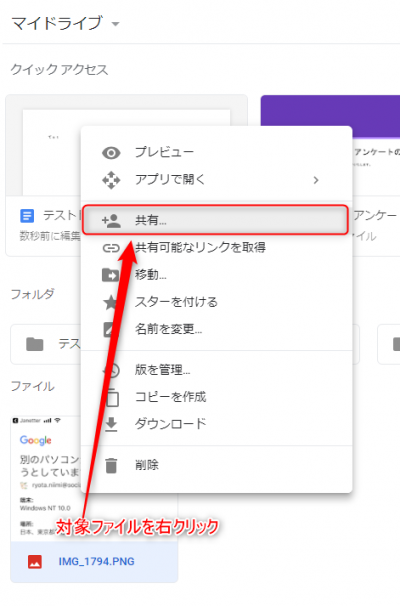Select ダウンロード menu entry
Image resolution: width=400 pixels, height=606 pixels.
(216, 424)
